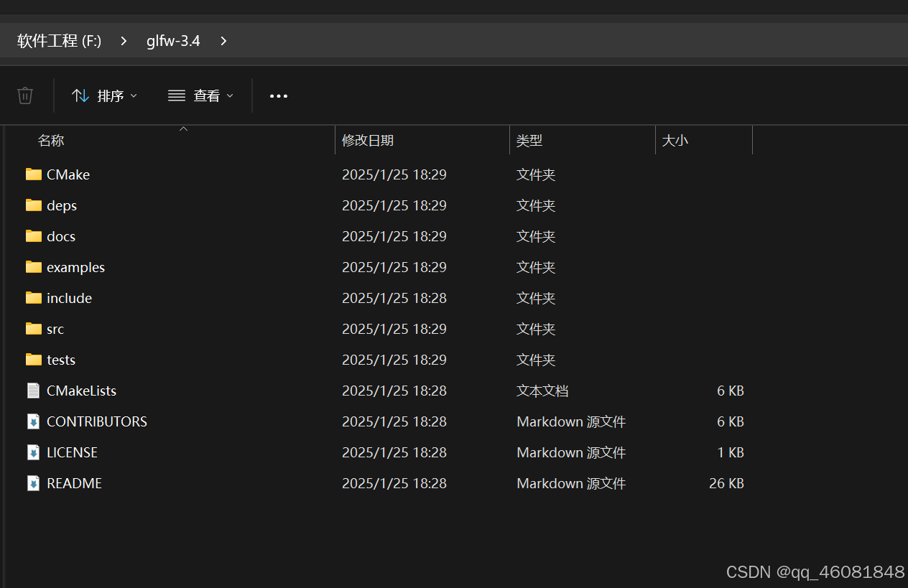Click the glfw-3.4 breadcrumb item
The image size is (908, 588).
click(172, 41)
